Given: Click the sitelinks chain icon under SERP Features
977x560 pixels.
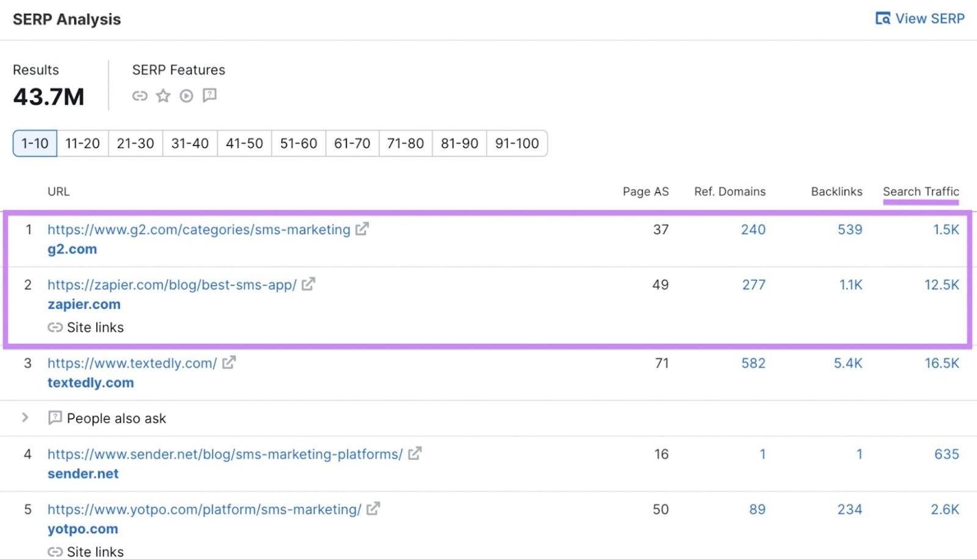Looking at the screenshot, I should pyautogui.click(x=140, y=96).
